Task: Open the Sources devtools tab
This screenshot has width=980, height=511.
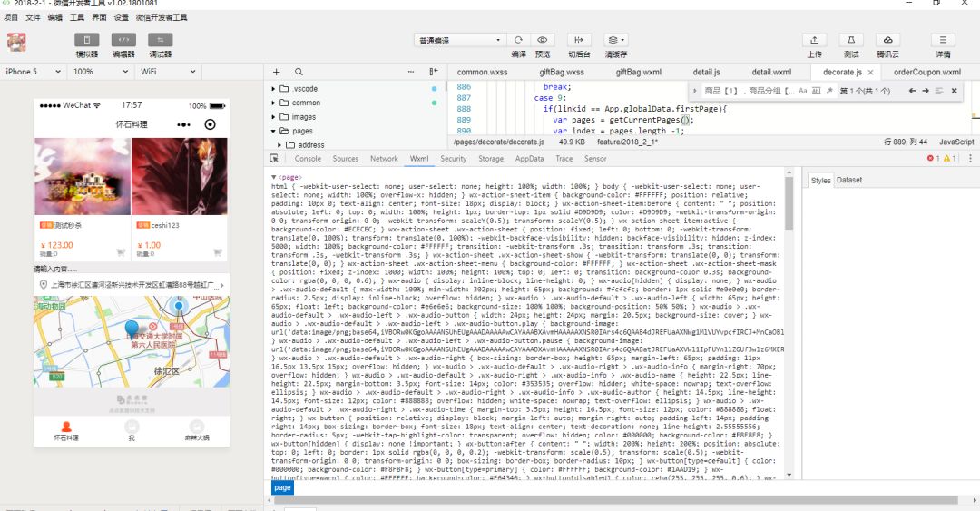Action: click(x=345, y=159)
